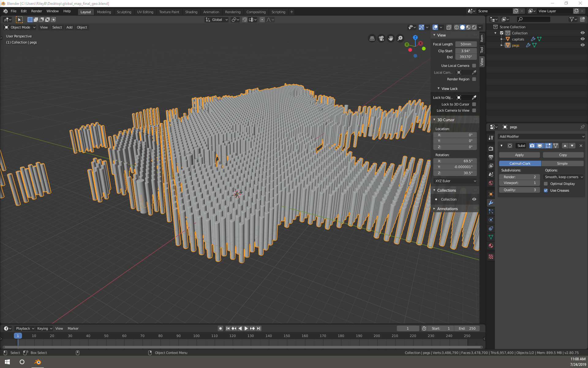The width and height of the screenshot is (588, 368).
Task: Switch subdivision type to Simple
Action: point(562,163)
